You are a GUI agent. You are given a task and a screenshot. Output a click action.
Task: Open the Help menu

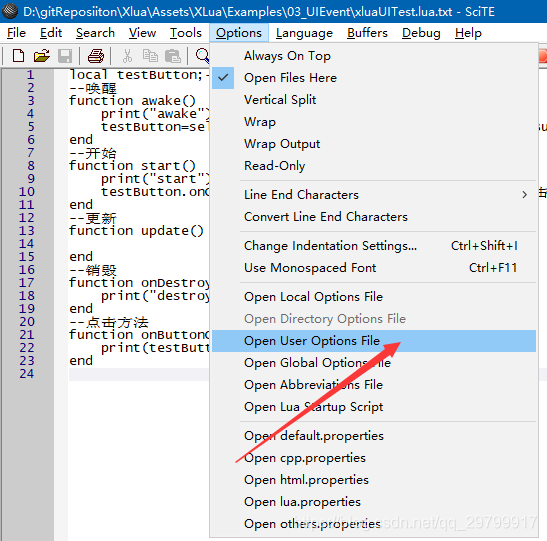(468, 33)
